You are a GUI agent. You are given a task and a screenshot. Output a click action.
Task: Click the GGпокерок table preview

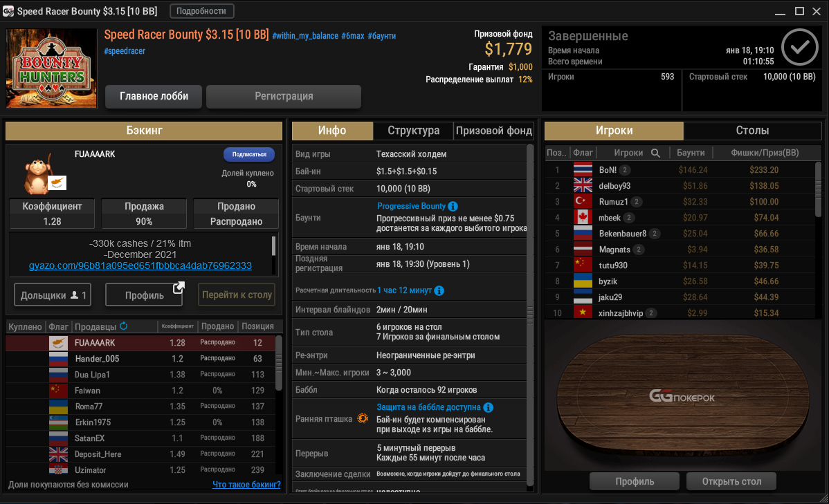click(x=682, y=396)
